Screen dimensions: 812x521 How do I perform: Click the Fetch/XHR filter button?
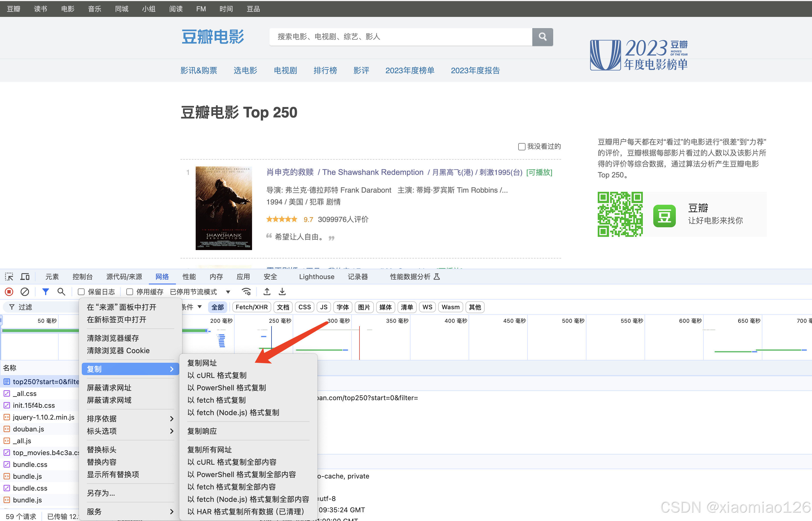(251, 307)
